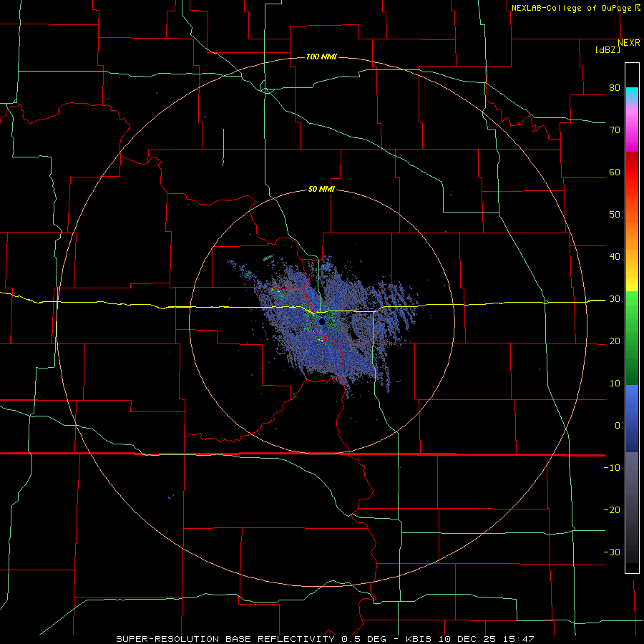Click the KBIS radar site center dot
The width and height of the screenshot is (644, 644).
point(322,322)
